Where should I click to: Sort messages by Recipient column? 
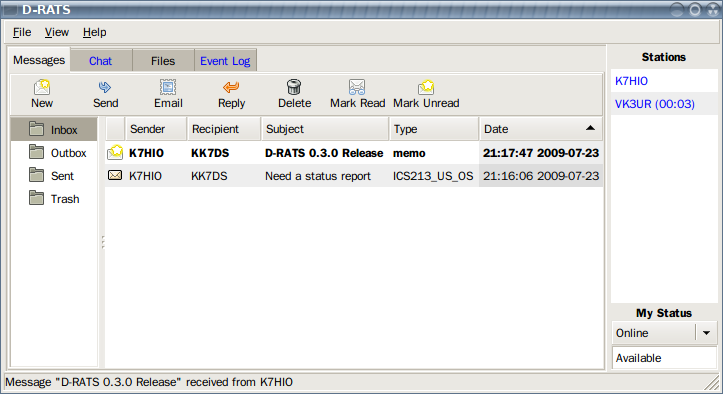click(224, 129)
